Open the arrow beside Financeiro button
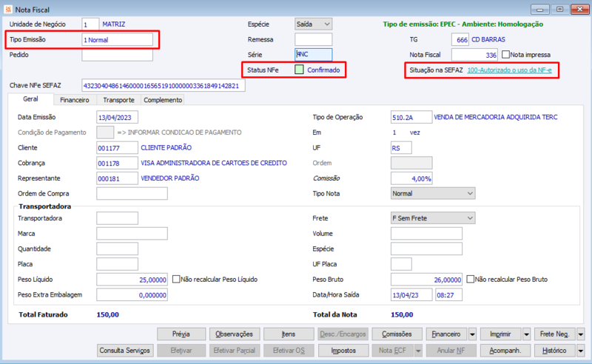Screen dimensions: 592x364 472,334
